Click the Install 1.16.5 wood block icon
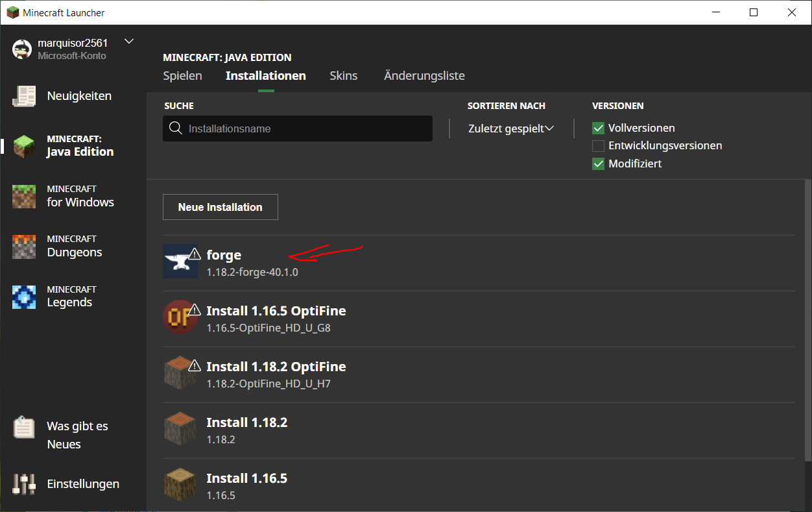Viewport: 812px width, 512px height. [180, 485]
